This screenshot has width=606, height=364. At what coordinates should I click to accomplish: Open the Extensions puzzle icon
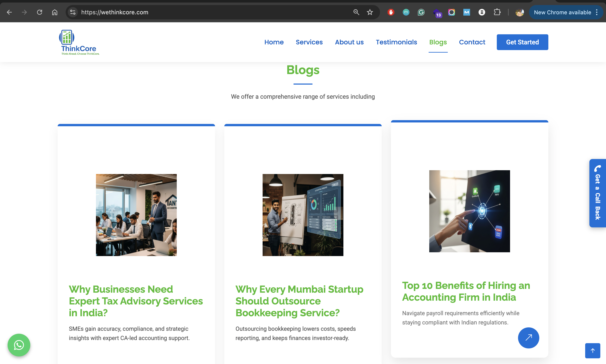(x=497, y=12)
